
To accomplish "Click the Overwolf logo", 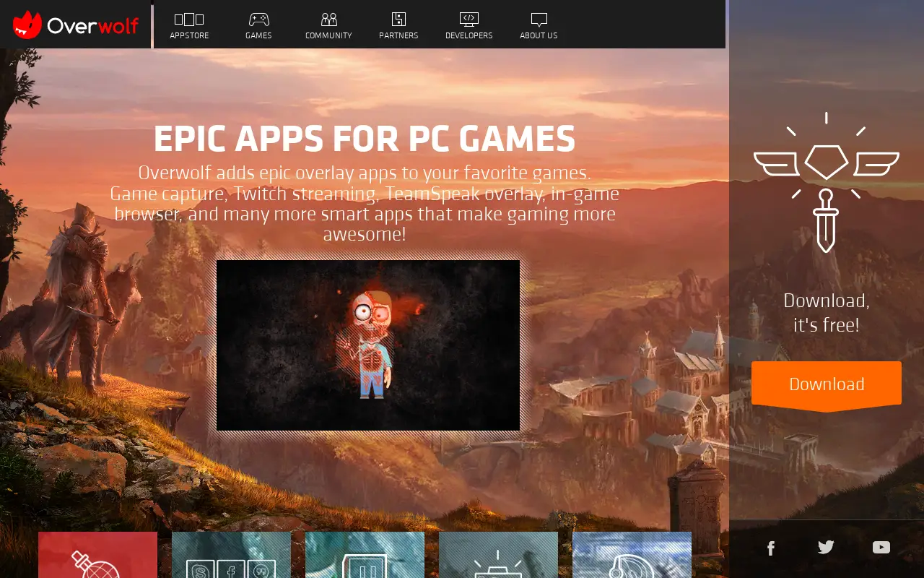I will (76, 25).
